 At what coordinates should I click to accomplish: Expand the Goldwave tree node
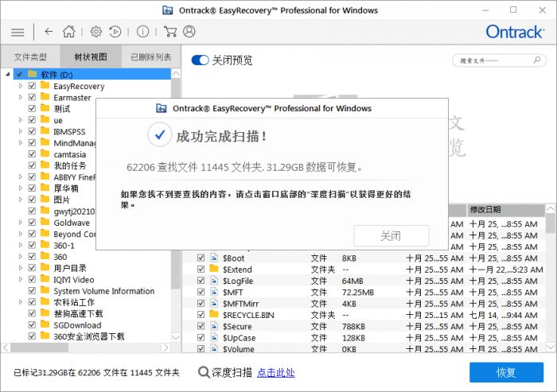pyautogui.click(x=21, y=223)
